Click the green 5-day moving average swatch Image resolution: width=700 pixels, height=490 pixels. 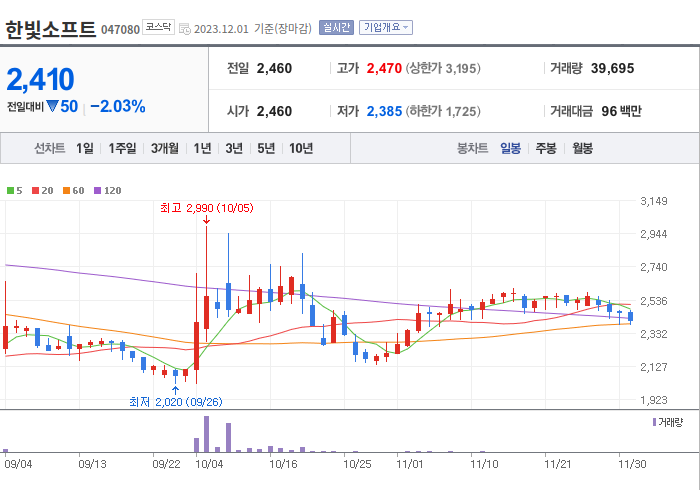[10, 191]
